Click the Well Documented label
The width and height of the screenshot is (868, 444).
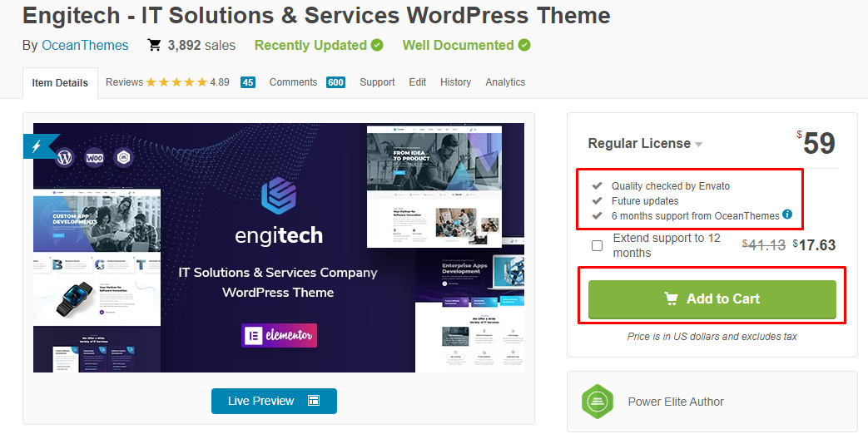click(x=459, y=46)
